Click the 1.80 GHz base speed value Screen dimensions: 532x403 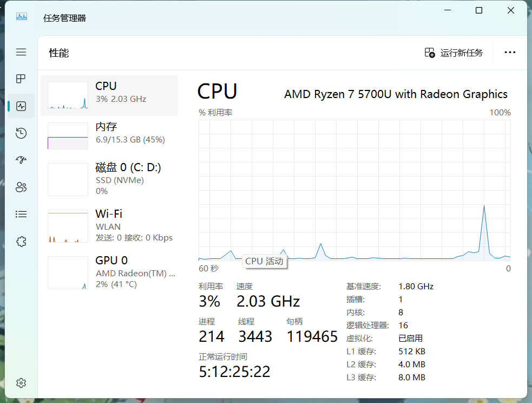click(416, 287)
